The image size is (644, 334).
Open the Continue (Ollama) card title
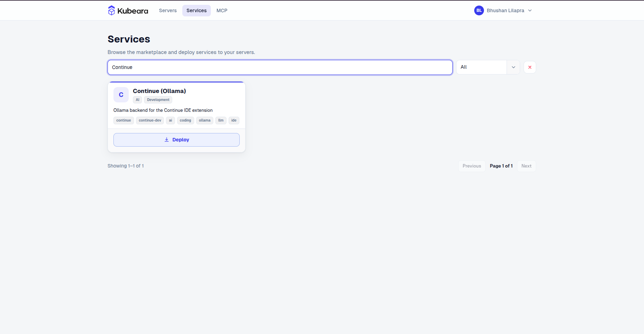(159, 91)
